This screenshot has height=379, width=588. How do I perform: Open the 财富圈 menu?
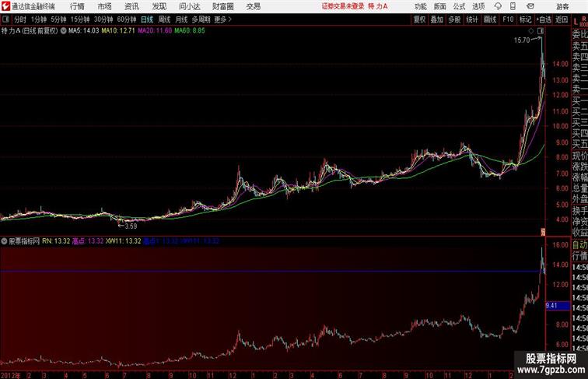tap(222, 6)
